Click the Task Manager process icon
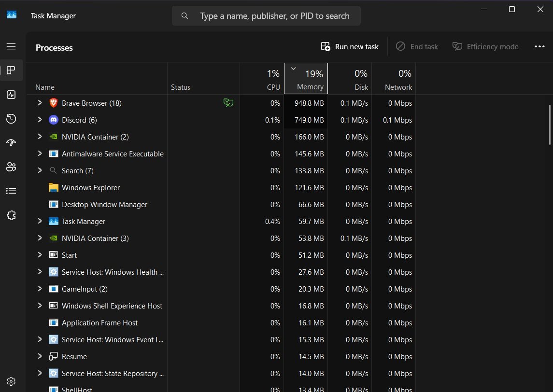Screen dimensions: 553x392 click(53, 221)
